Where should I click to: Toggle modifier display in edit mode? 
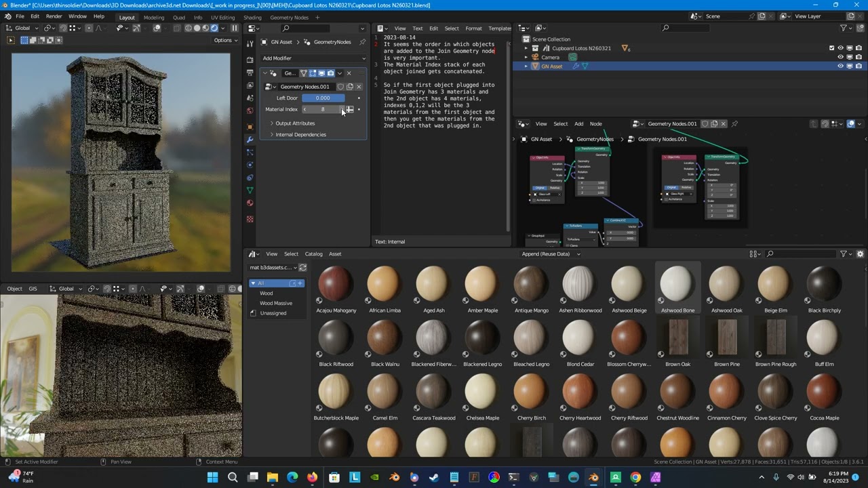[x=313, y=73]
